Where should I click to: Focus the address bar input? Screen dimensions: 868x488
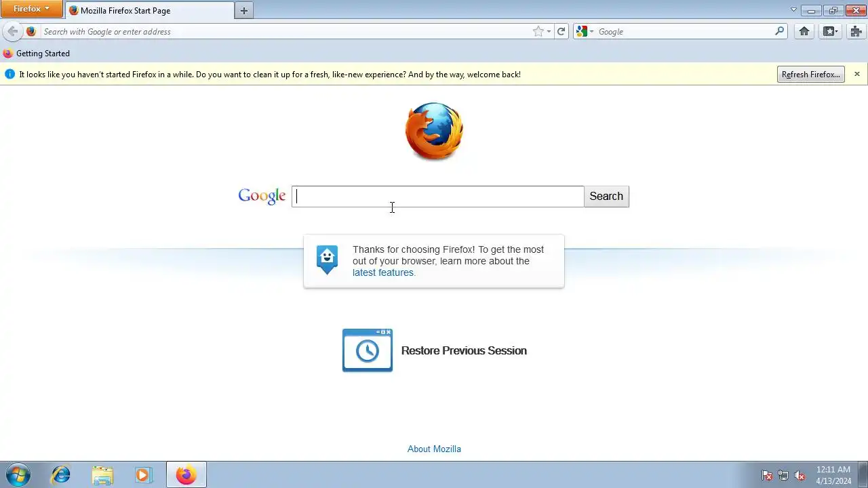pyautogui.click(x=285, y=31)
